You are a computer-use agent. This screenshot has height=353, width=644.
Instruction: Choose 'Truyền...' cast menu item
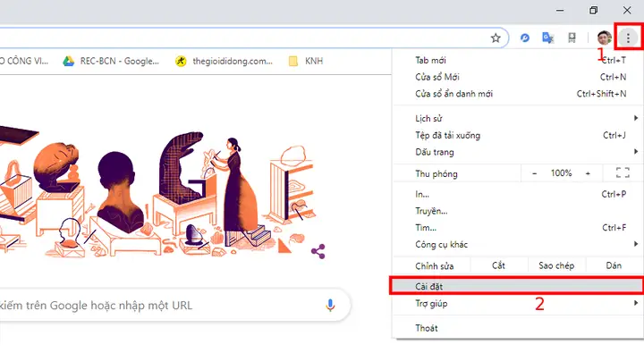pos(518,211)
